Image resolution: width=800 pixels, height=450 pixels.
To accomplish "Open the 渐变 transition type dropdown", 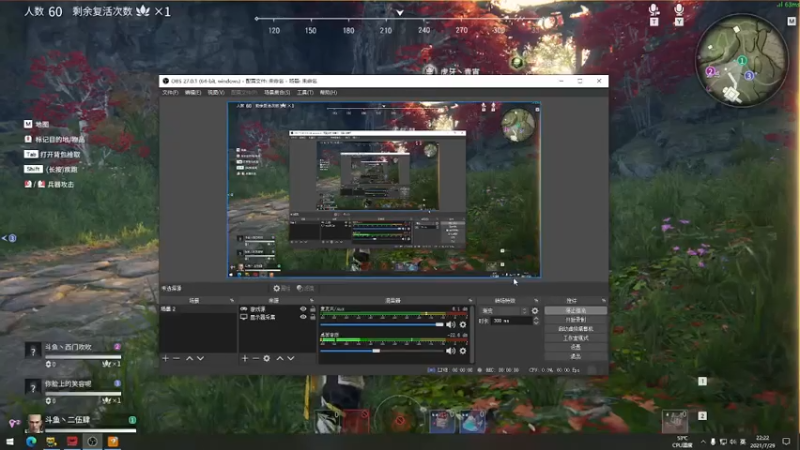I will (x=505, y=311).
